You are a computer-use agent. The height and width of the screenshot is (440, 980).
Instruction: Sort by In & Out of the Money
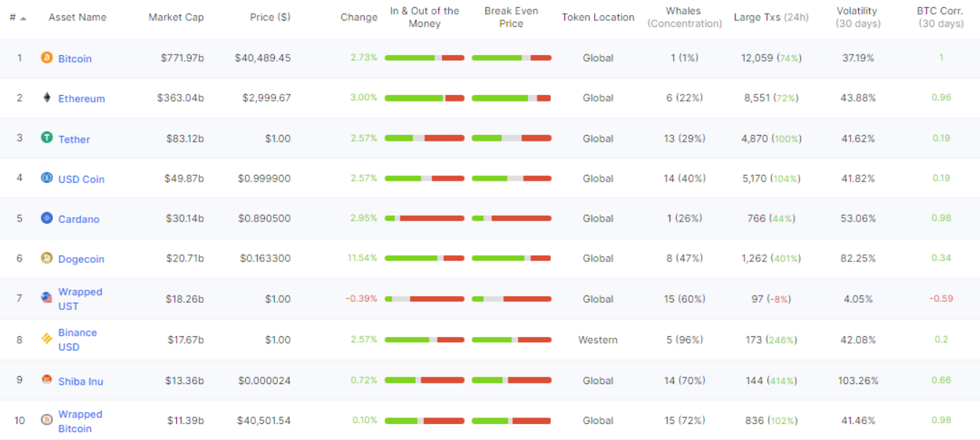coord(424,17)
